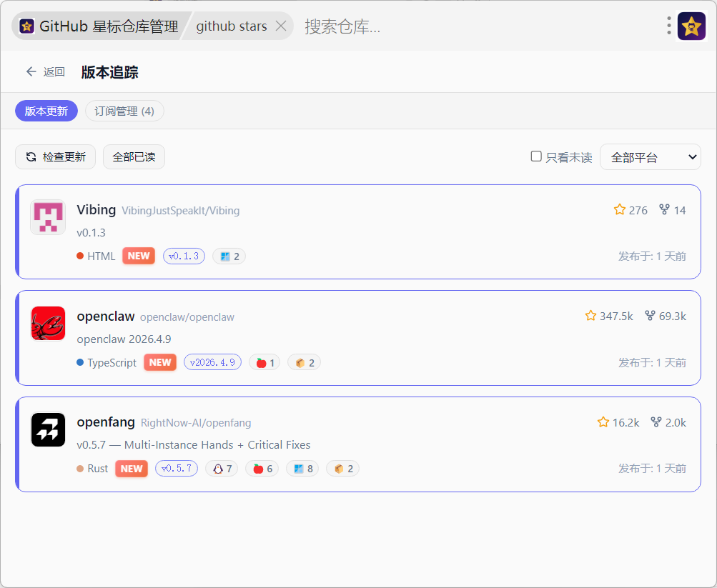Click openfang's fork icon showing 2.0k

pyautogui.click(x=656, y=422)
